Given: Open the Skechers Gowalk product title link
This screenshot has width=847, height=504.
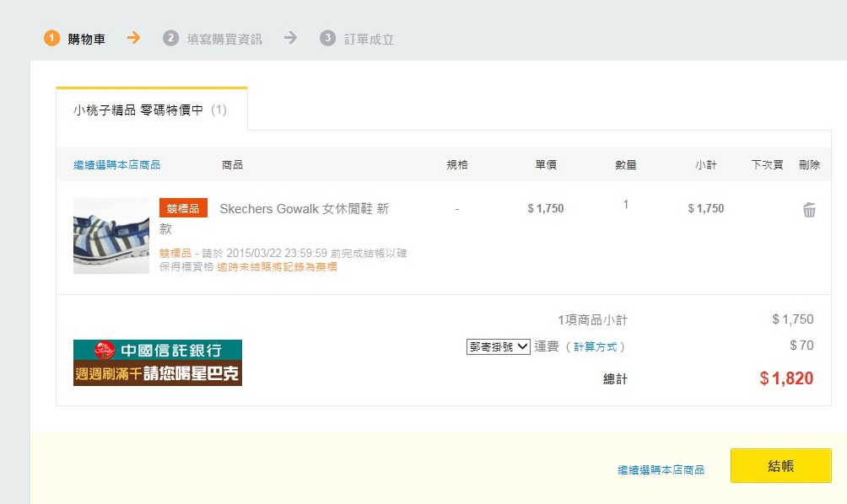Looking at the screenshot, I should point(304,209).
